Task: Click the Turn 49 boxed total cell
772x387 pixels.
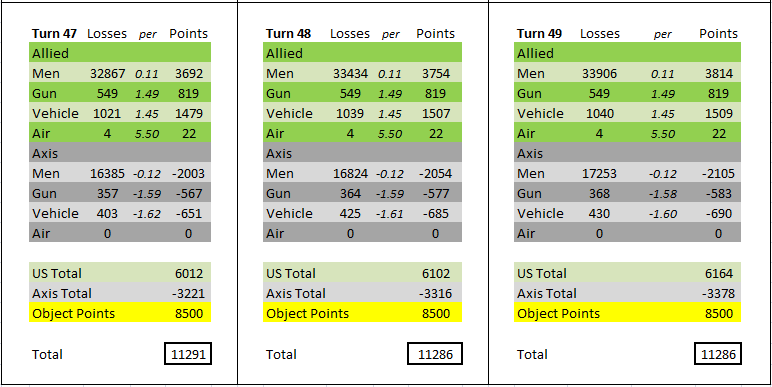Action: tap(718, 354)
